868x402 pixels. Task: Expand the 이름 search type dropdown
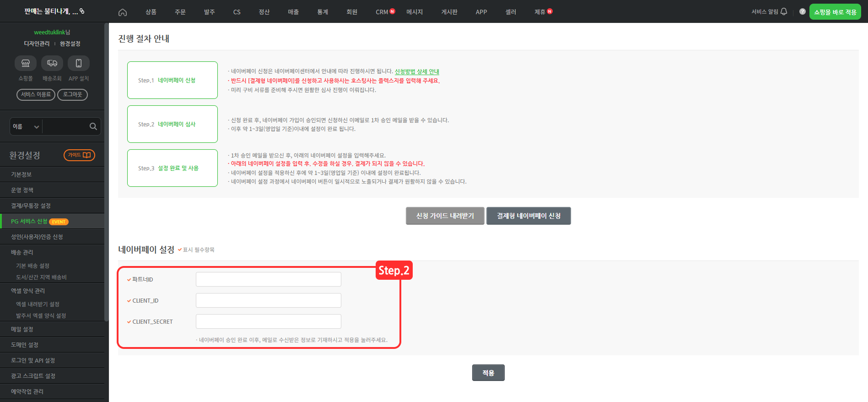coord(26,126)
